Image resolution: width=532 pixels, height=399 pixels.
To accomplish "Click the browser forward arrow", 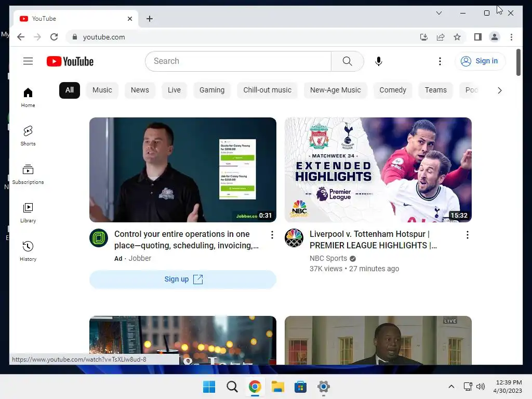I will point(37,37).
